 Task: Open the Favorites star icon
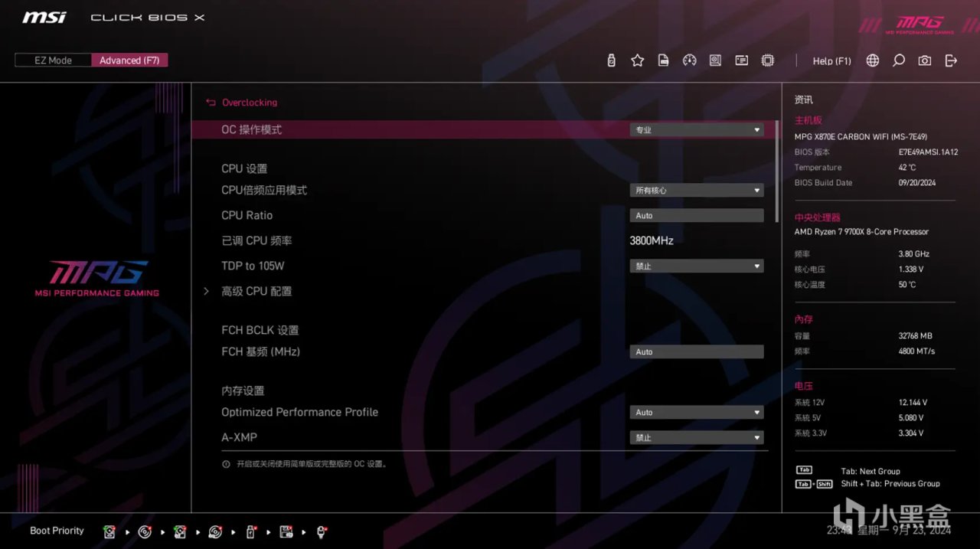pos(637,60)
